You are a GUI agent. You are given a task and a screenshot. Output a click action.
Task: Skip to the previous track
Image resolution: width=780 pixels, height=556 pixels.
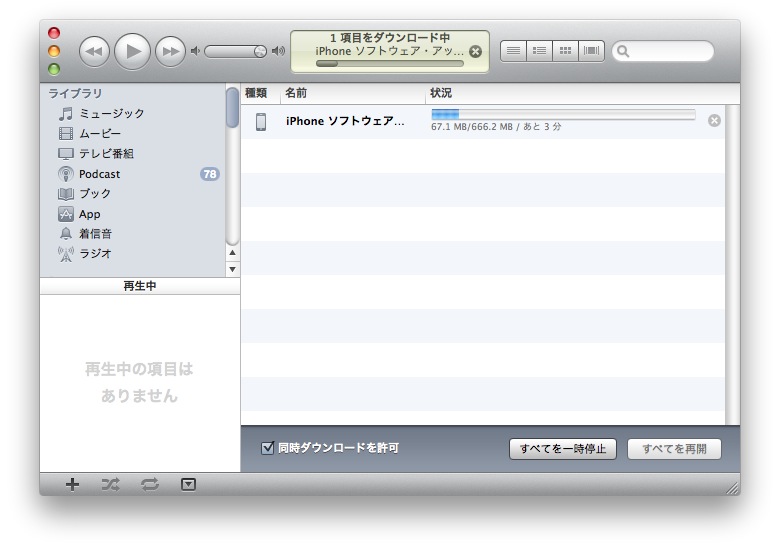pos(94,51)
